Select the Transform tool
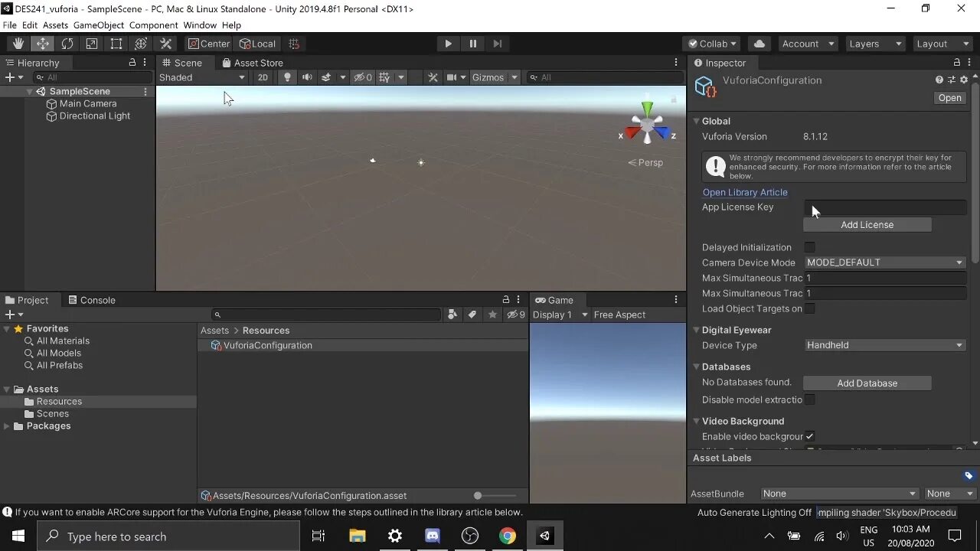The height and width of the screenshot is (551, 980). (x=141, y=44)
